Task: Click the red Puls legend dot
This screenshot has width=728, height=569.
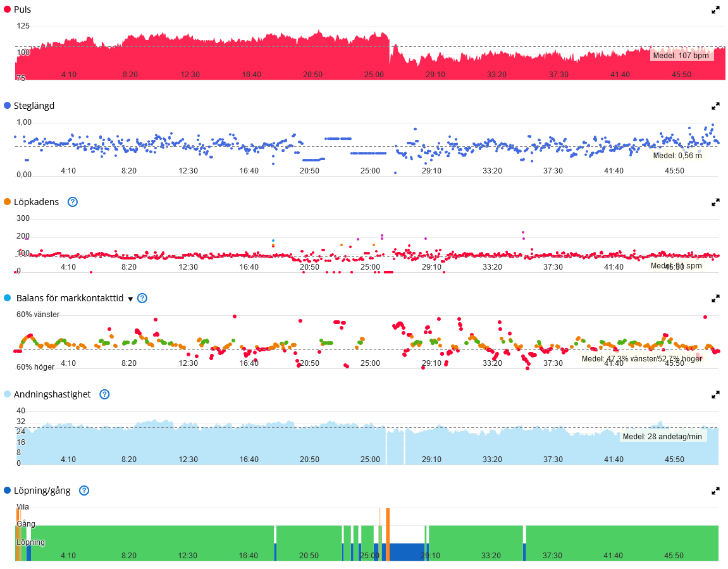Action: tap(7, 9)
